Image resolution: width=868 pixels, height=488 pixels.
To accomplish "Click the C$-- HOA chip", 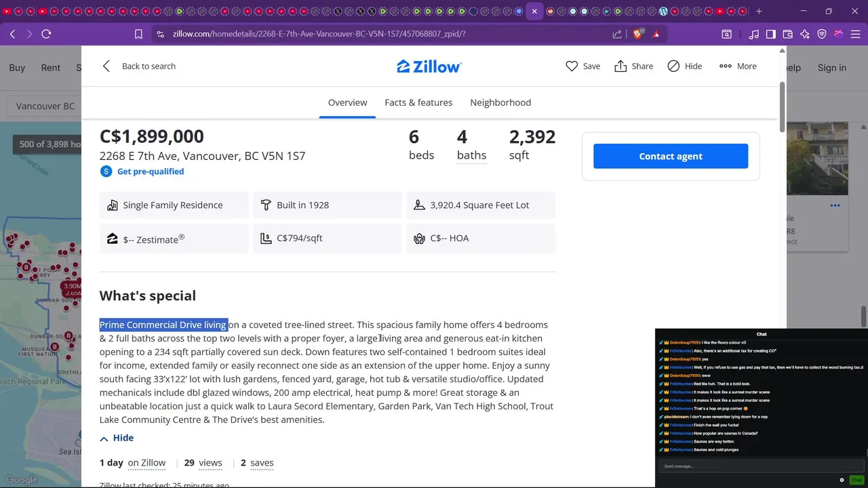I will [481, 239].
